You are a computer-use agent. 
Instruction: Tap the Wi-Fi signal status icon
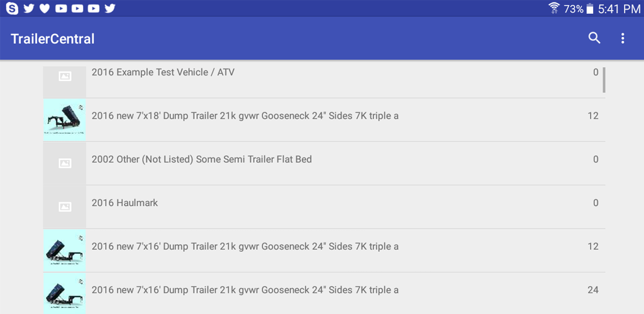tap(554, 8)
